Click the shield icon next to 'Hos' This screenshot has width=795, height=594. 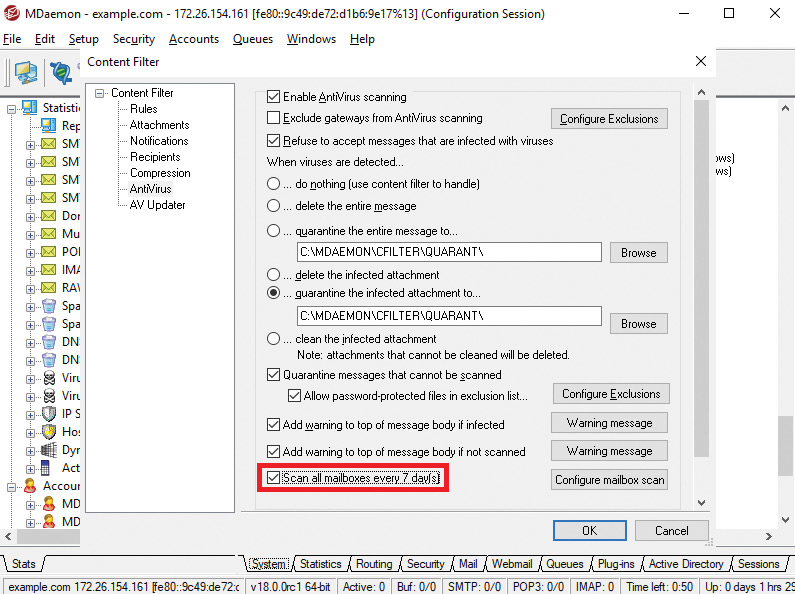point(49,432)
